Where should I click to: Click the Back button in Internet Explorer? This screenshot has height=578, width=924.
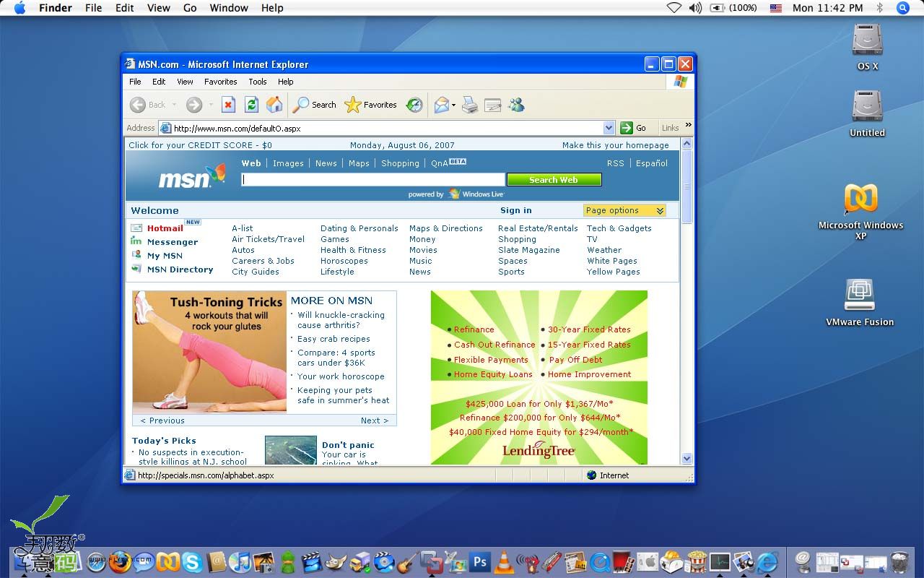coord(148,105)
